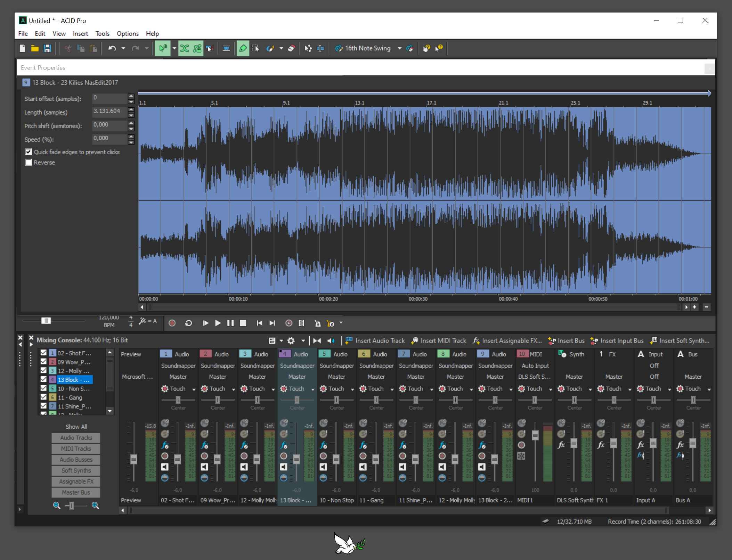Open the Tools menu
732x560 pixels.
[x=102, y=34]
